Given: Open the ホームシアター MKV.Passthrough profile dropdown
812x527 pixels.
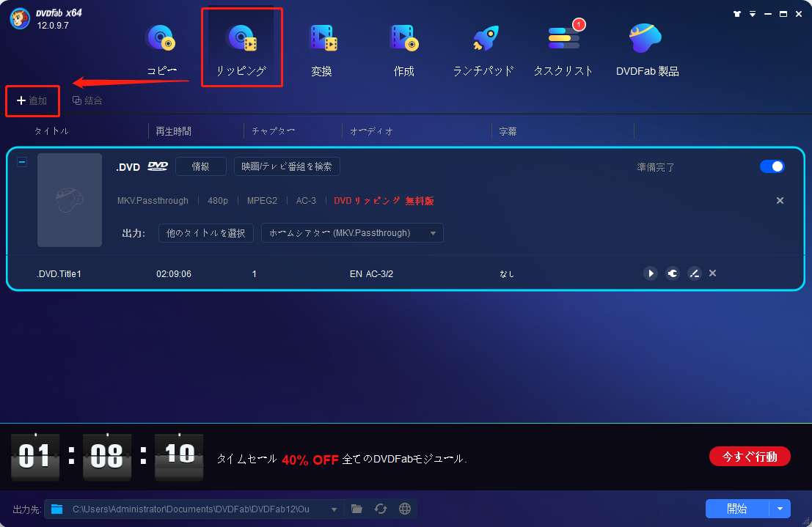Looking at the screenshot, I should 352,233.
